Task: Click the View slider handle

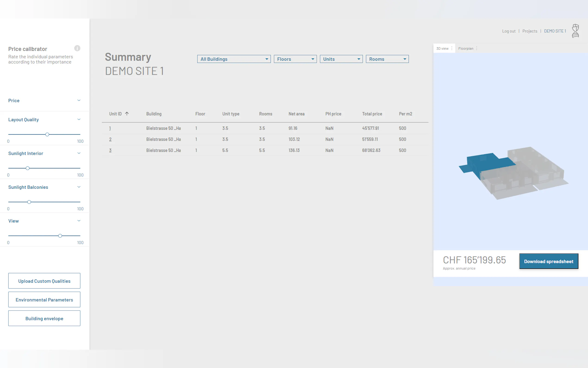Action: pos(60,236)
